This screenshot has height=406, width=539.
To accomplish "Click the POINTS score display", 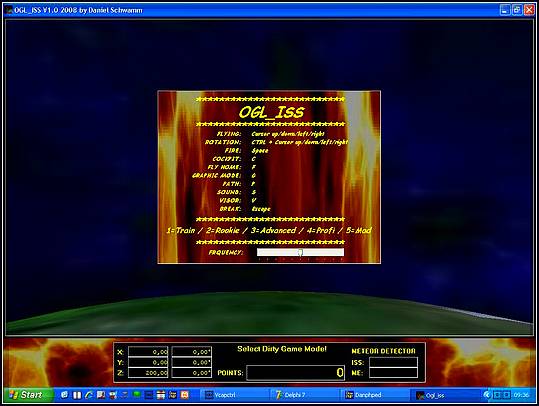I will [x=296, y=373].
